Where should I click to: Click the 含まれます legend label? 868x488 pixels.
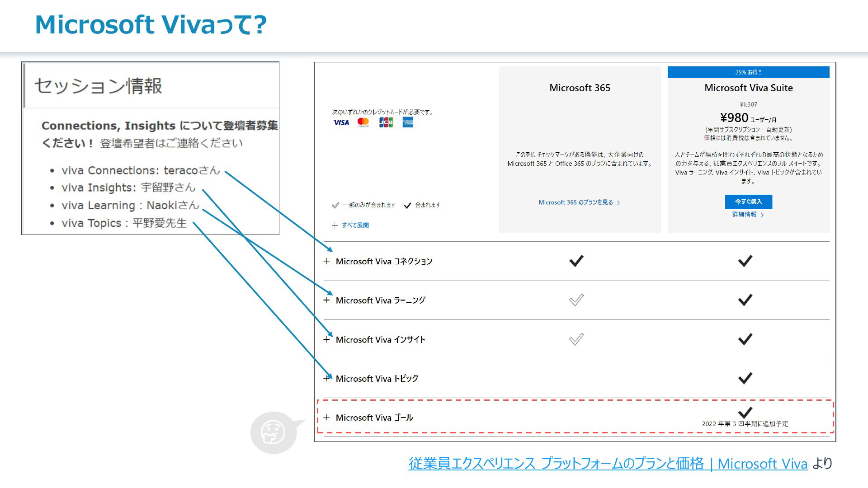428,205
